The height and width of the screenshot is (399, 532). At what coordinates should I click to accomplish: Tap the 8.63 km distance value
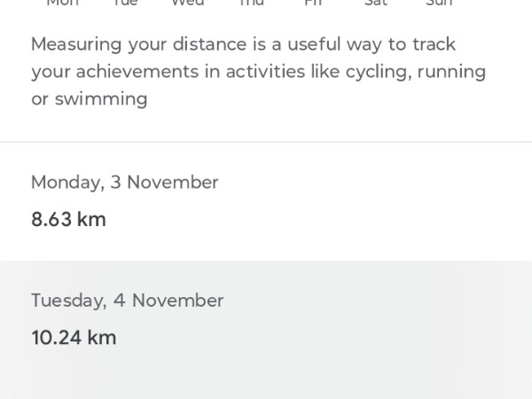[68, 219]
